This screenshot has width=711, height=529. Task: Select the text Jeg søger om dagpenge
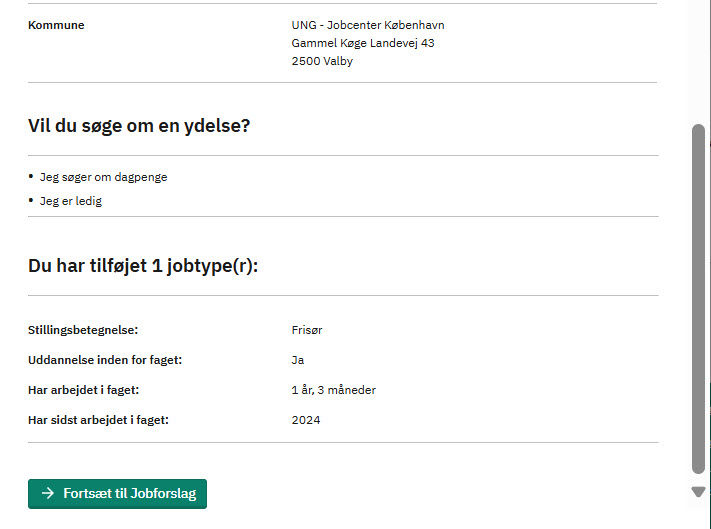point(103,177)
